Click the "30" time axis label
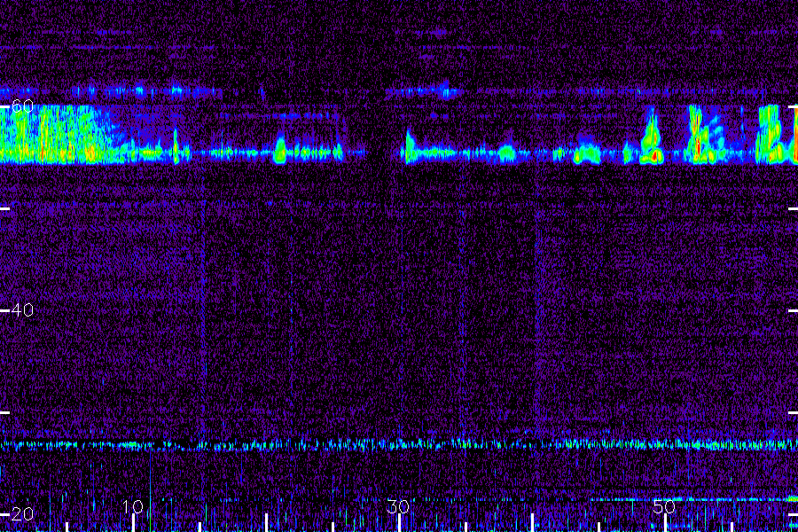Image resolution: width=798 pixels, height=532 pixels. pyautogui.click(x=398, y=506)
